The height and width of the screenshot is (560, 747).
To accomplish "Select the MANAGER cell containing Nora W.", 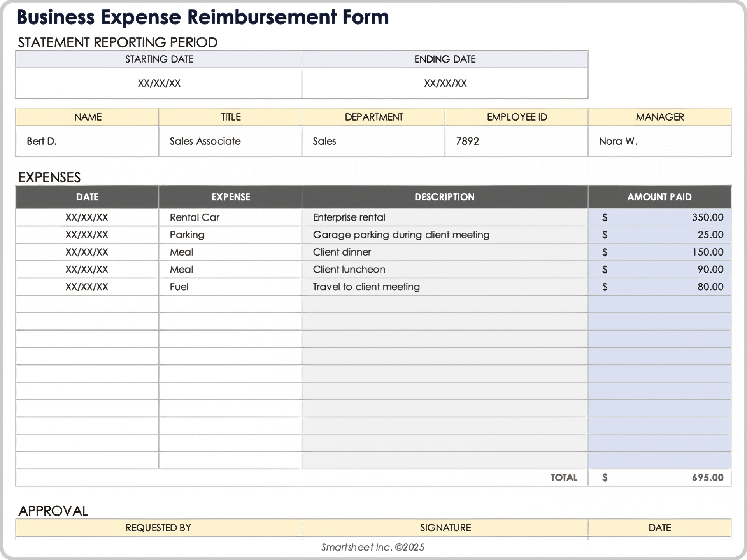I will [x=659, y=141].
